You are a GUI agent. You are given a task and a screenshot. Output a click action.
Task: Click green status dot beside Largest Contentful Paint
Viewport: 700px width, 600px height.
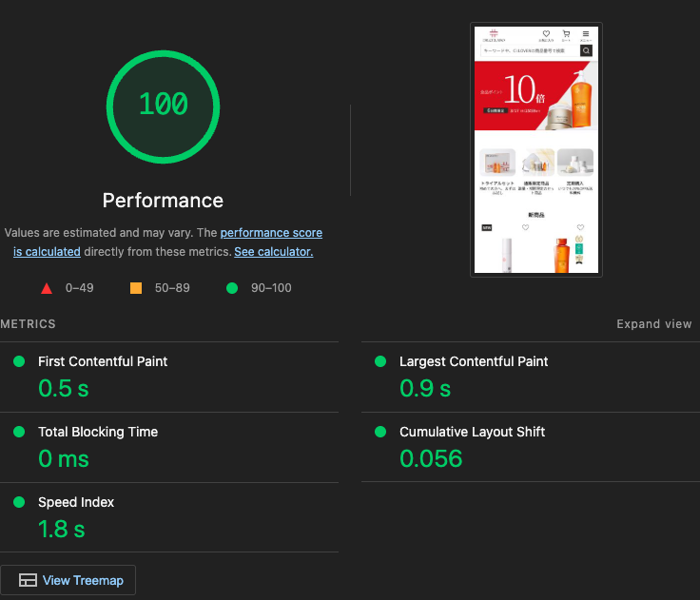380,361
